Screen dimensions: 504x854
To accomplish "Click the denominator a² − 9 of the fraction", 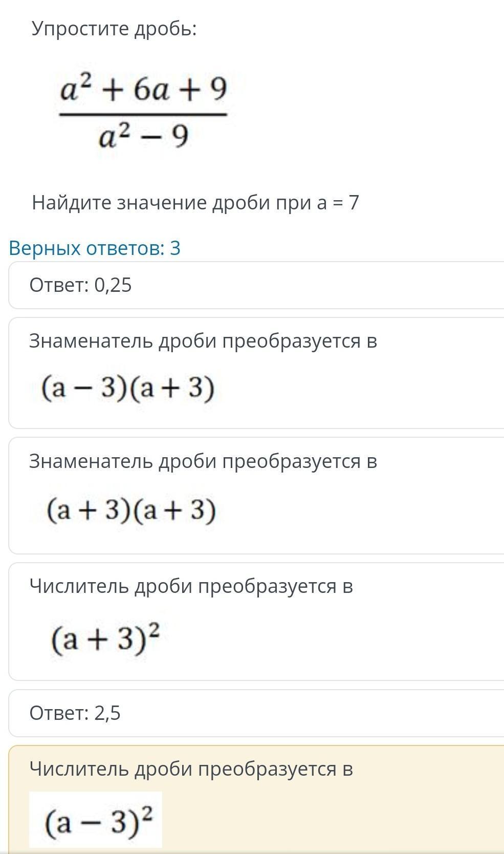I will [x=144, y=137].
